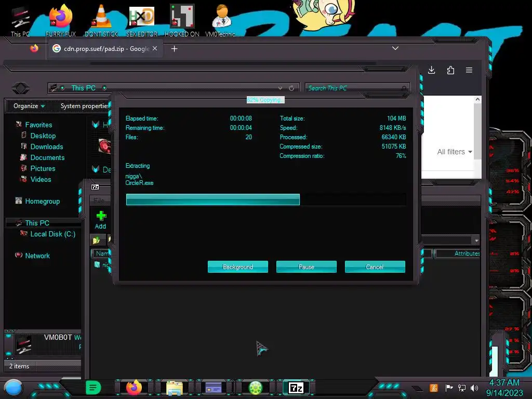
Task: Open the This PC desktop icon
Action: 20,21
